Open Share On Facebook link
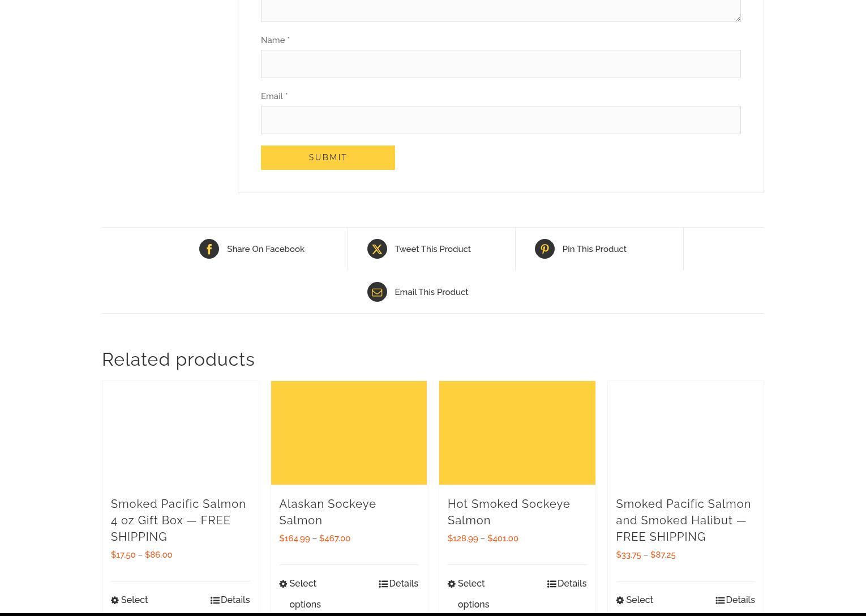Screen dimensions: 866x616 [x=265, y=249]
